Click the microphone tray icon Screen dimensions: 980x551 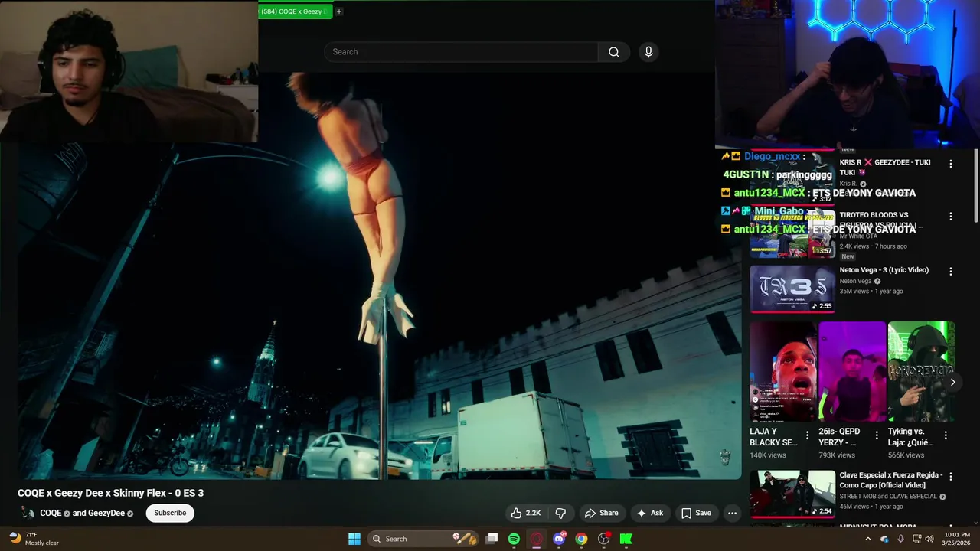900,539
